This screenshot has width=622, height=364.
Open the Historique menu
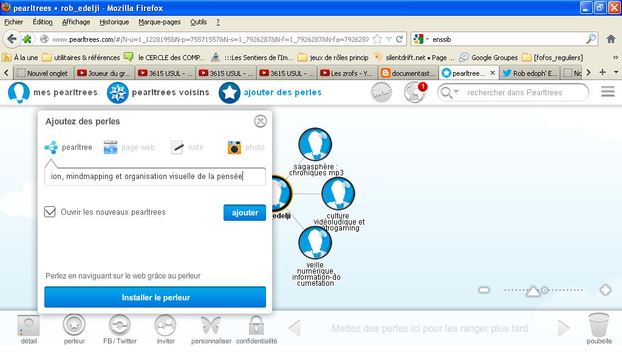tap(114, 22)
